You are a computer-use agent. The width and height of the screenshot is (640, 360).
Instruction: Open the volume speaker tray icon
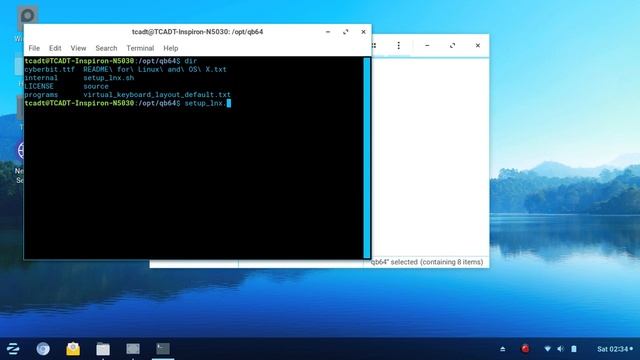pyautogui.click(x=560, y=349)
